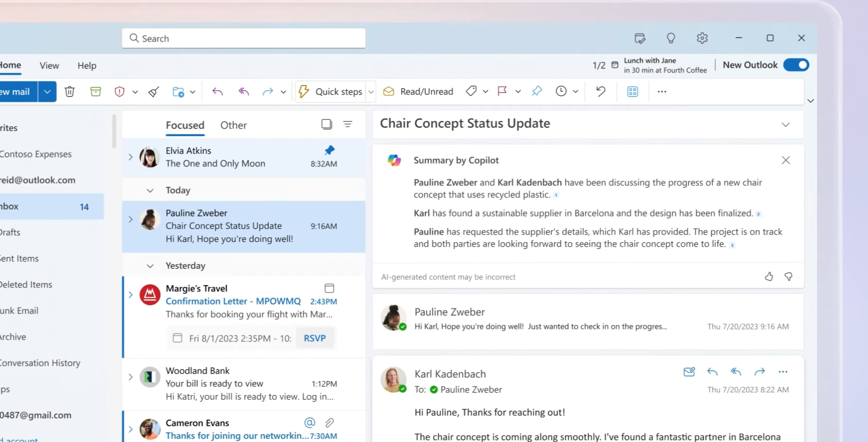Click the Flag icon in toolbar
Viewport: 868px width, 442px height.
coord(502,91)
